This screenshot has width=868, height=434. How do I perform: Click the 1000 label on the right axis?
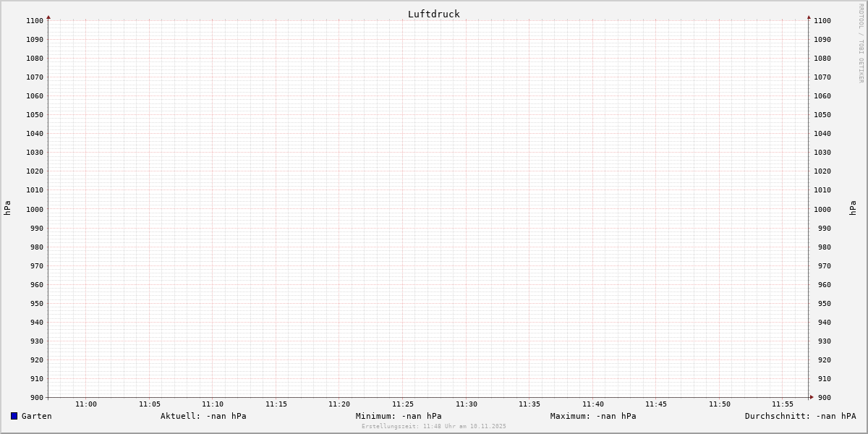point(822,209)
